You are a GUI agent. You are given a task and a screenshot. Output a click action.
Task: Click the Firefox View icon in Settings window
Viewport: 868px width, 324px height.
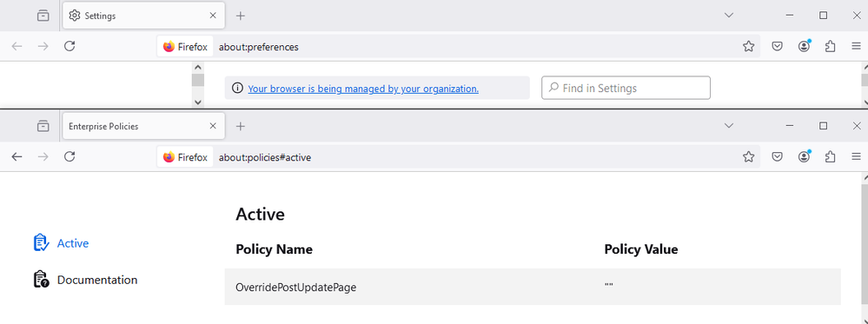pyautogui.click(x=43, y=16)
